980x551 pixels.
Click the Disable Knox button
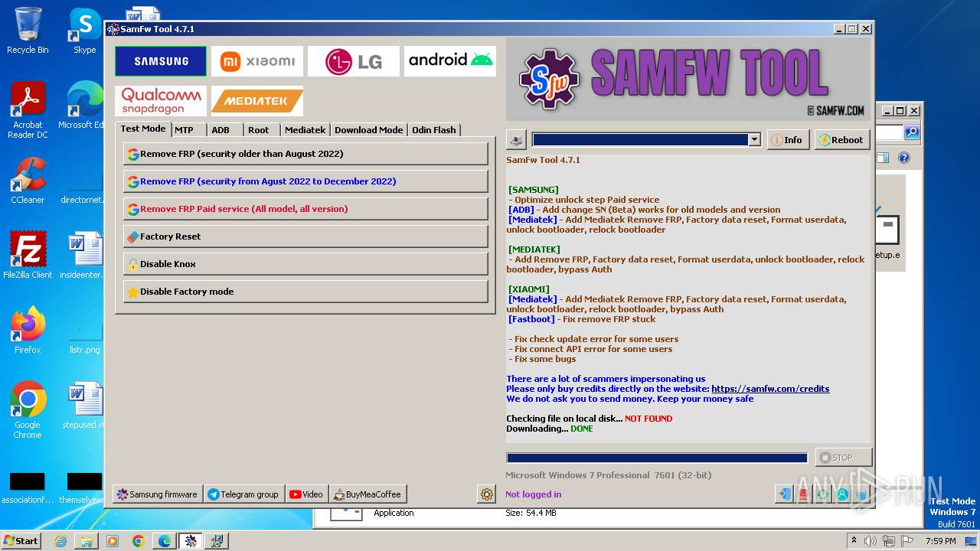(305, 264)
